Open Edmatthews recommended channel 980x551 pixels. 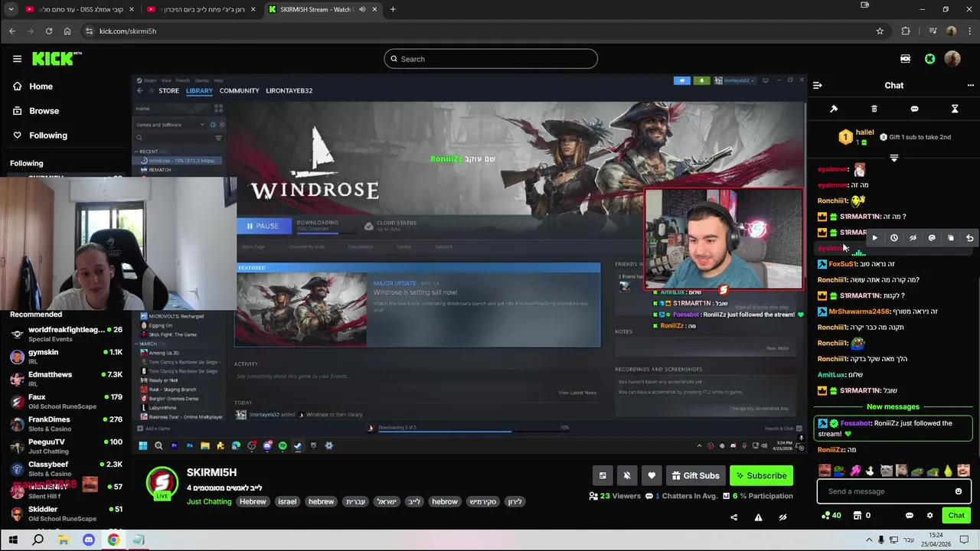point(66,378)
